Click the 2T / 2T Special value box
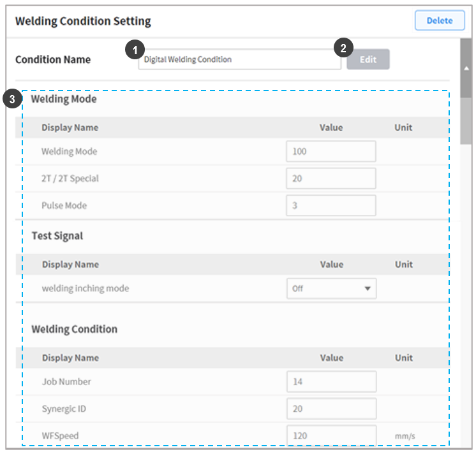476x452 pixels. point(331,179)
